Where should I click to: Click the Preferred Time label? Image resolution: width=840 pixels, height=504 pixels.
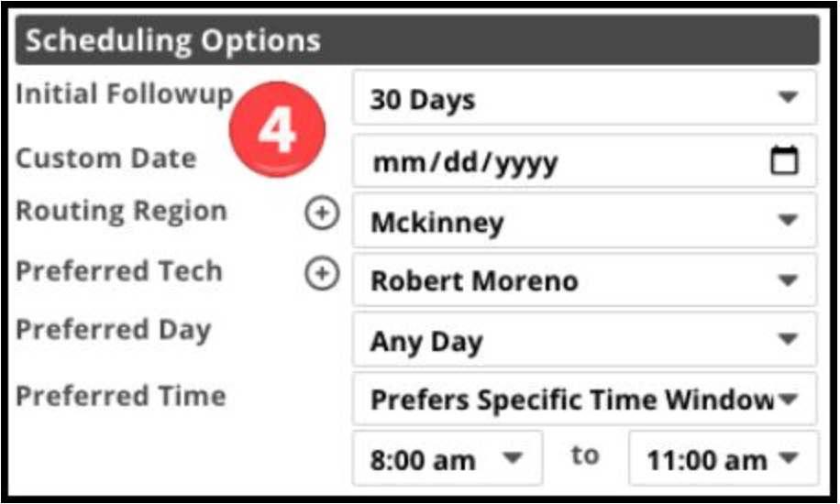click(x=120, y=396)
